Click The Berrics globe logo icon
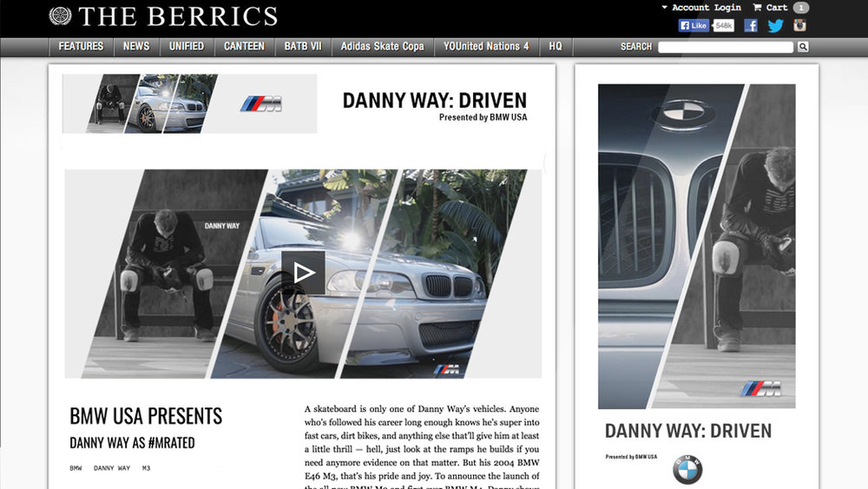 point(60,16)
